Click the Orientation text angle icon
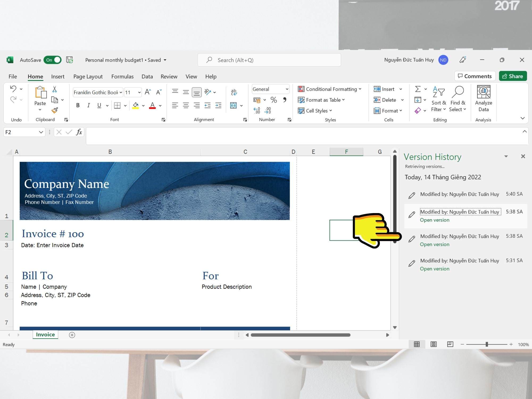Image resolution: width=532 pixels, height=399 pixels. (x=208, y=92)
